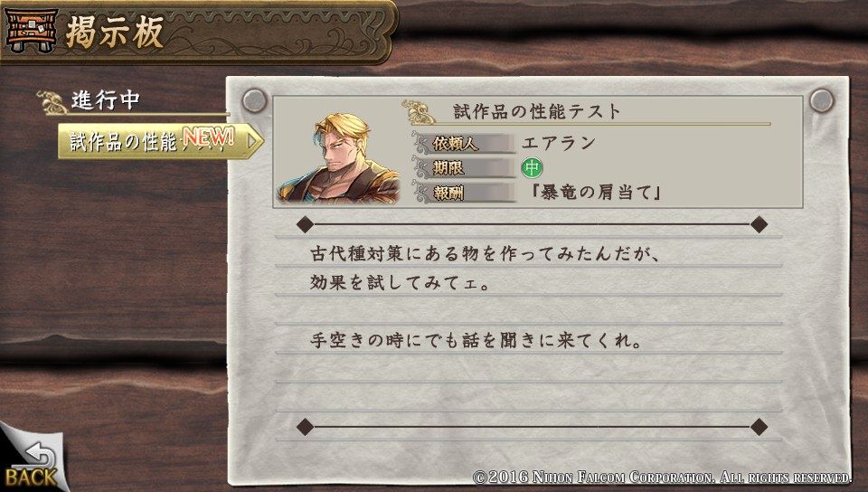Screen dimensions: 868x492
Task: Click the requester portrait of エアラン
Action: 339,159
